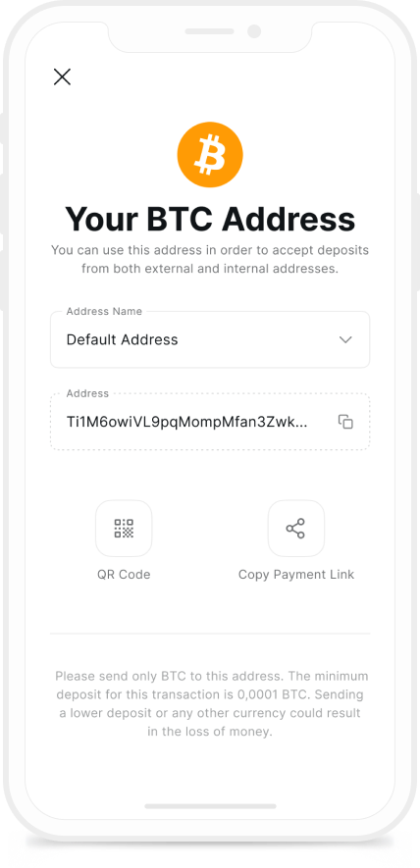The height and width of the screenshot is (868, 420).
Task: Click the orange Bitcoin logo
Action: click(210, 155)
